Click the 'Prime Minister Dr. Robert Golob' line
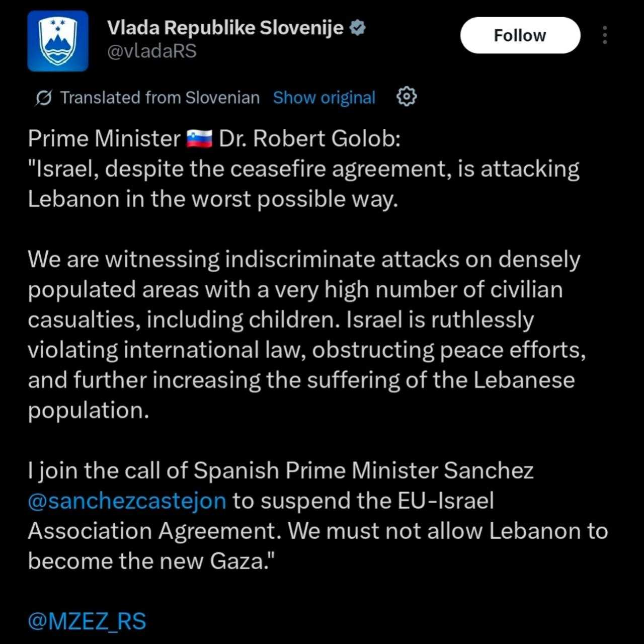Viewport: 644px width, 644px height. 214,139
